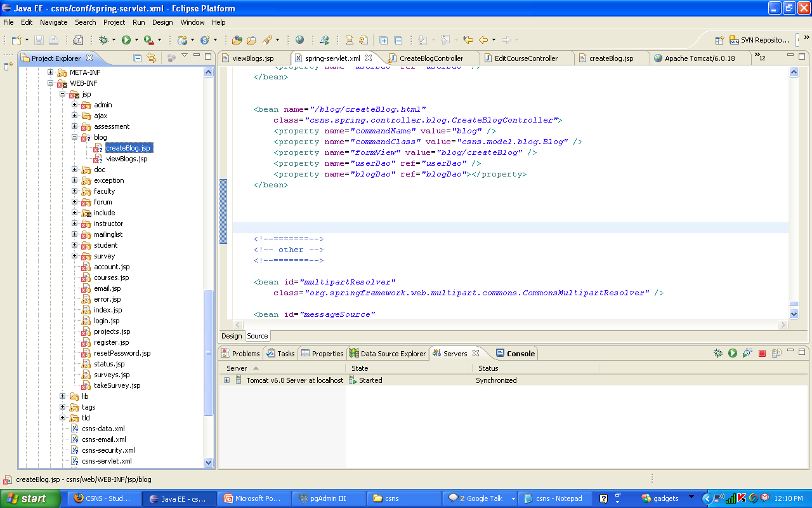Start server in debug mode from Servers panel

click(718, 354)
